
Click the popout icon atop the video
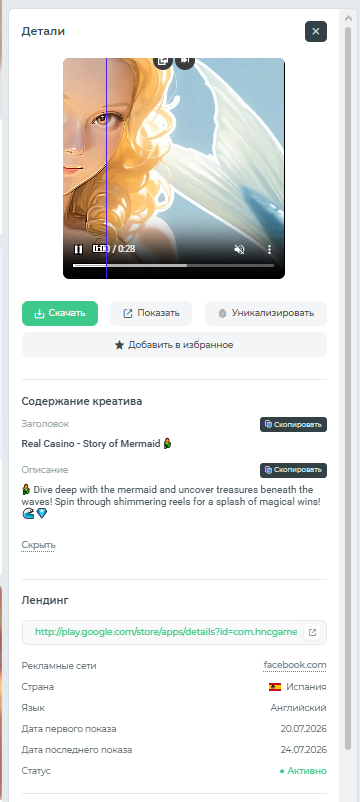(163, 61)
